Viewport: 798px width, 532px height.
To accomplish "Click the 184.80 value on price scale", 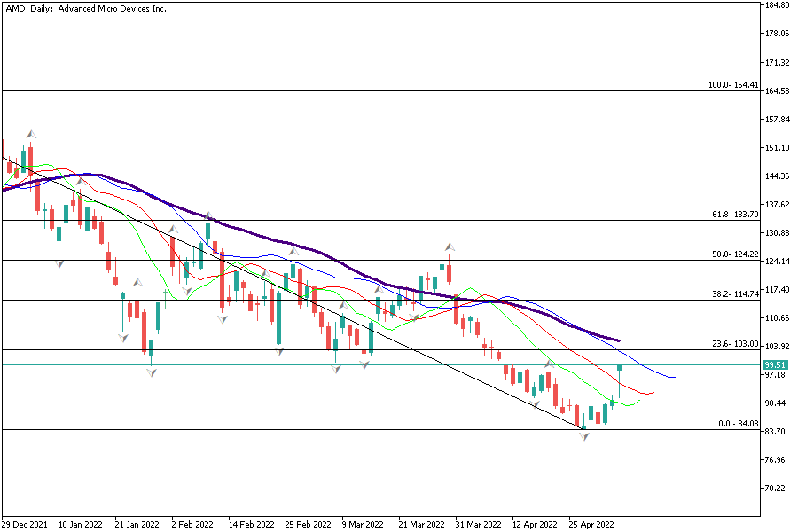I will pyautogui.click(x=777, y=5).
